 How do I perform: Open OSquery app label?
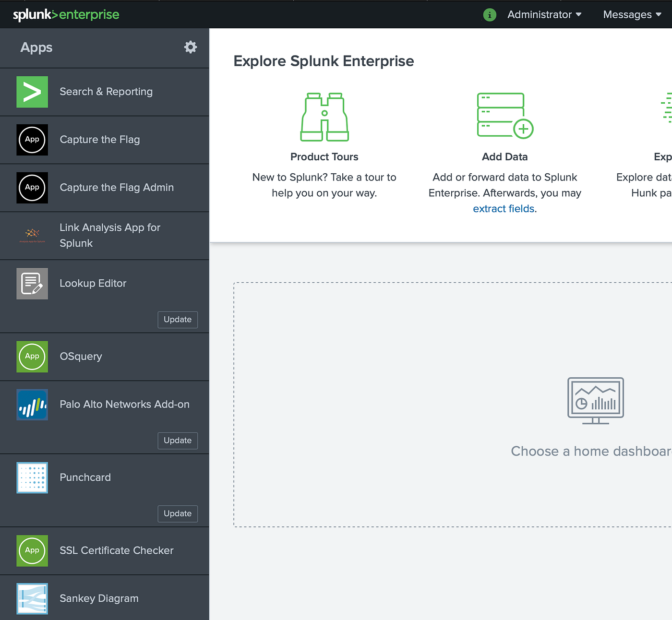click(81, 357)
